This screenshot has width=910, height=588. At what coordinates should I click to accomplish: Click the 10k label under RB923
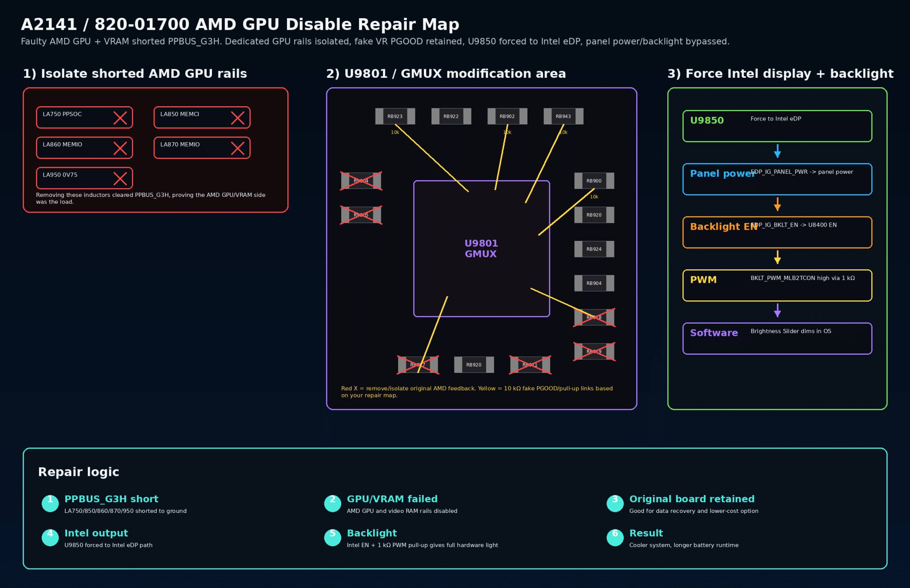(395, 132)
